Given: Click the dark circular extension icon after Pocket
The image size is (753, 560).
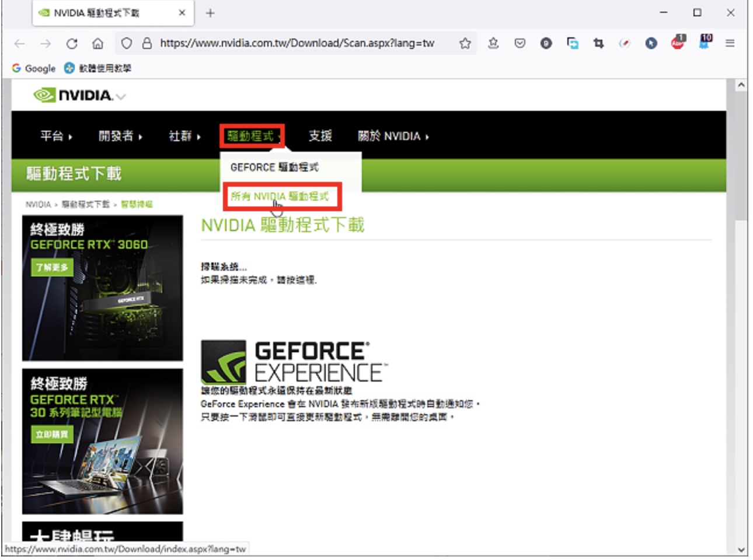Looking at the screenshot, I should click(546, 43).
